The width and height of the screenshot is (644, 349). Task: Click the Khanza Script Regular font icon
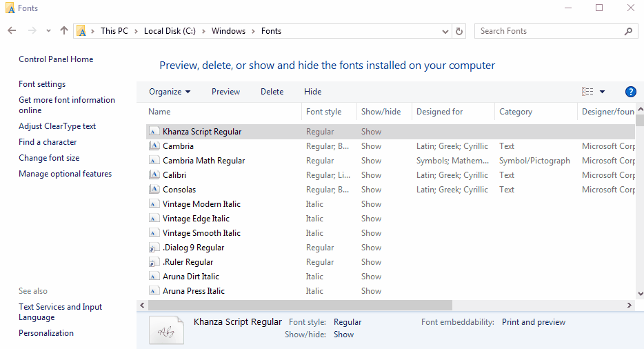(x=154, y=132)
